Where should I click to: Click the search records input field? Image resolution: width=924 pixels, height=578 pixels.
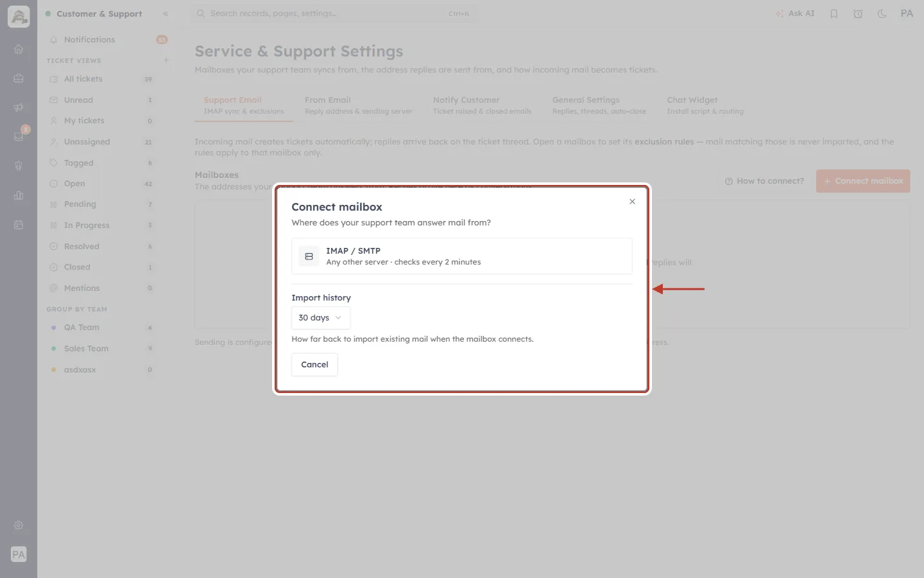(x=334, y=13)
